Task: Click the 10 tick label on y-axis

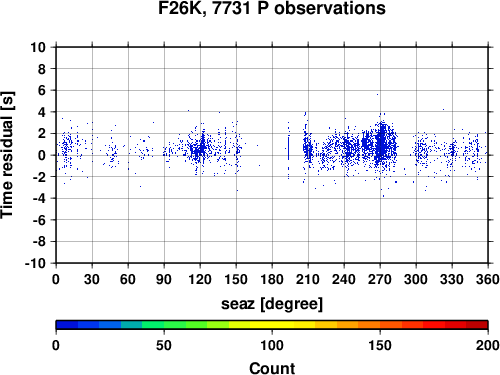Action: [38, 47]
